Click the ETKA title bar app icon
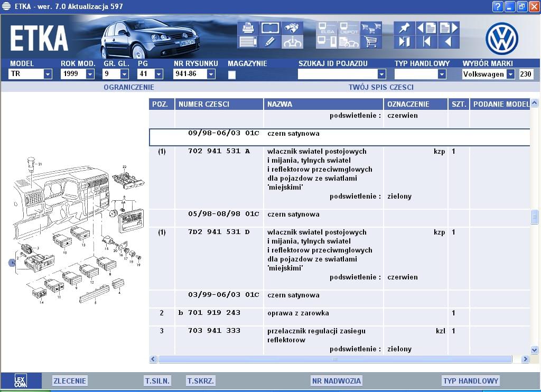 (6, 6)
